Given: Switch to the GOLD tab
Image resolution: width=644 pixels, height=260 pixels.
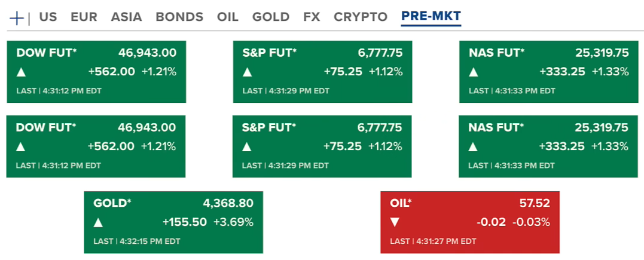Looking at the screenshot, I should tap(271, 17).
